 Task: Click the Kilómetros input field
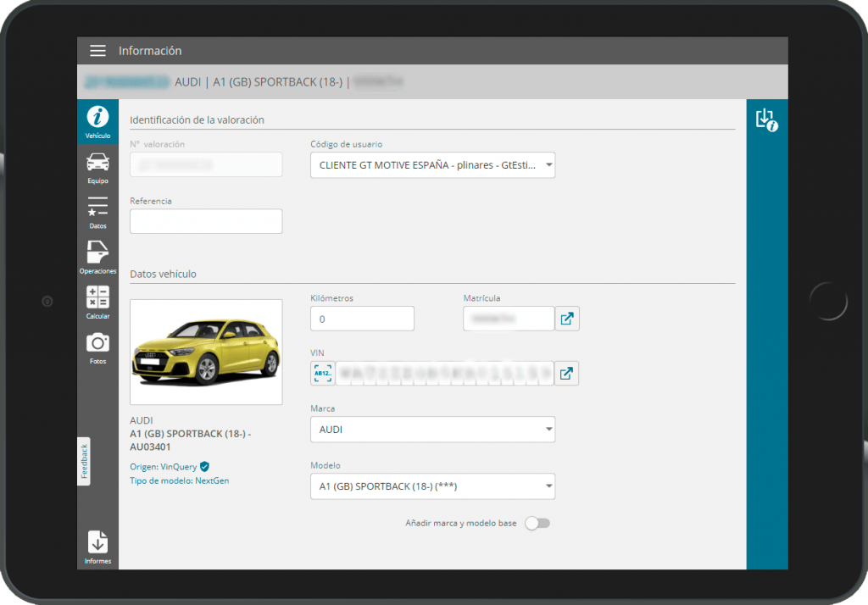click(362, 319)
